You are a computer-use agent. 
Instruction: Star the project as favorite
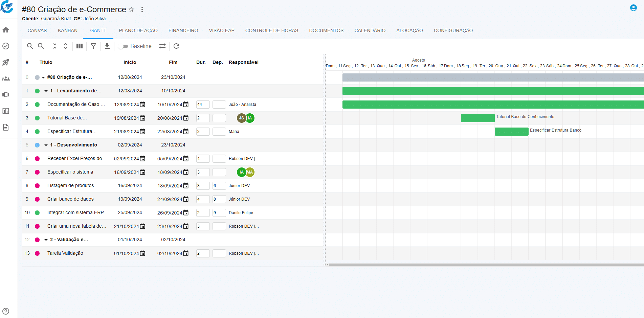(131, 9)
